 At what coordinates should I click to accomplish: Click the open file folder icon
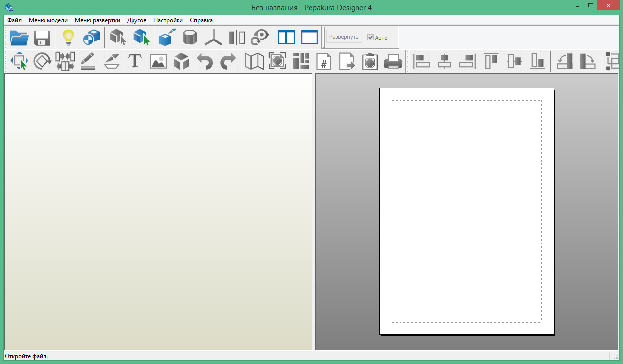pos(19,38)
